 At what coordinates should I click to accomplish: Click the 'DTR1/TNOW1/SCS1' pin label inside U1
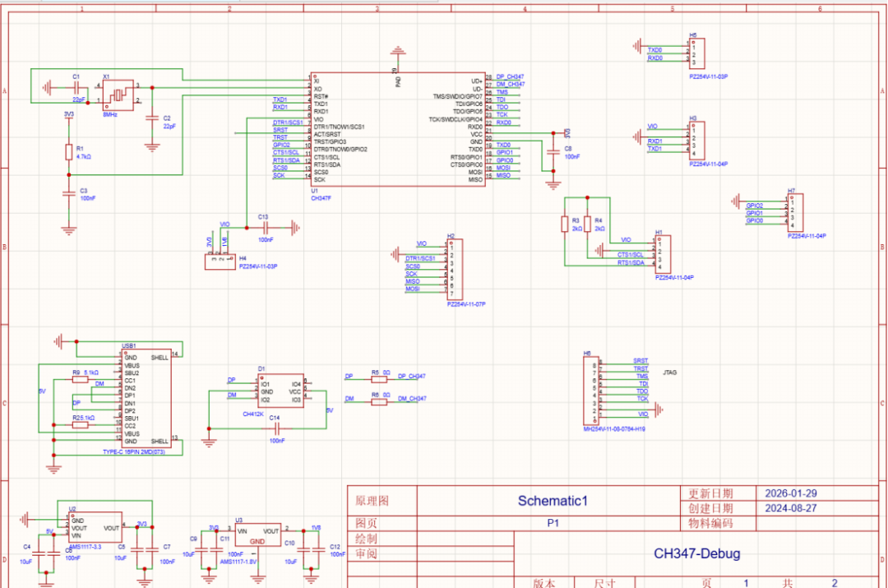coord(340,127)
